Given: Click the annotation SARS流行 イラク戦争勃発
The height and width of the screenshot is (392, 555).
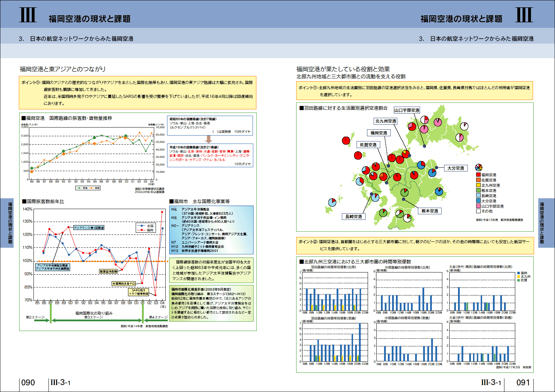Looking at the screenshot, I should pyautogui.click(x=138, y=292).
